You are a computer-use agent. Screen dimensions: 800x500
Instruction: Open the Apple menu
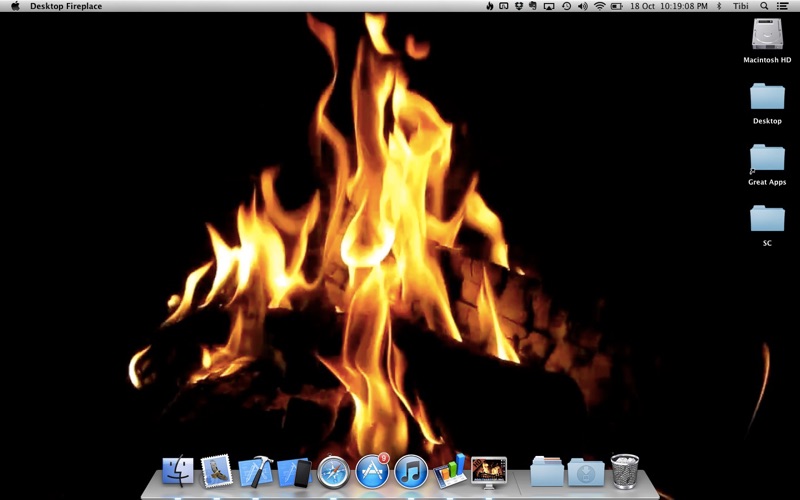[x=15, y=6]
